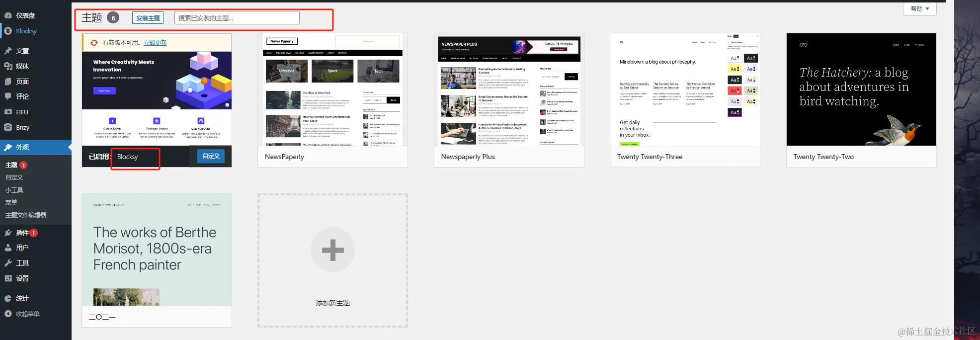Click the 添加新主题 label
Screen dimensions: 980x340
(x=333, y=303)
